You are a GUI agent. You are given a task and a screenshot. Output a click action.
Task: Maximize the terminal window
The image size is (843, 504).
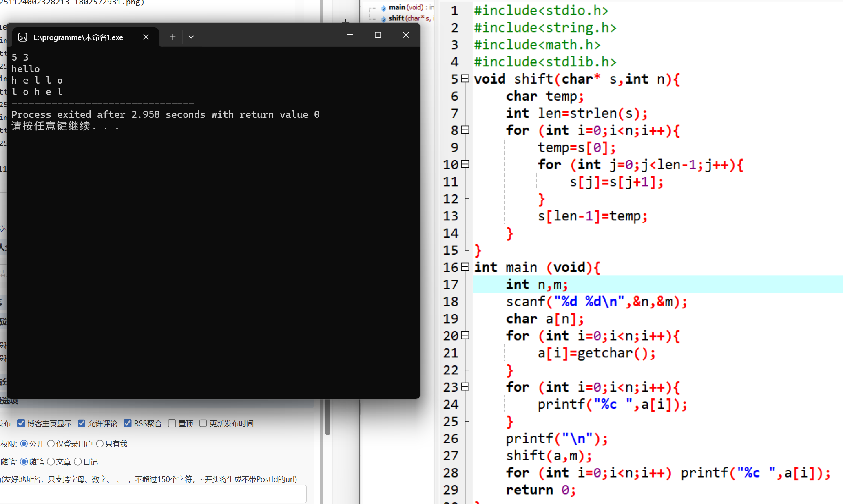pos(378,35)
